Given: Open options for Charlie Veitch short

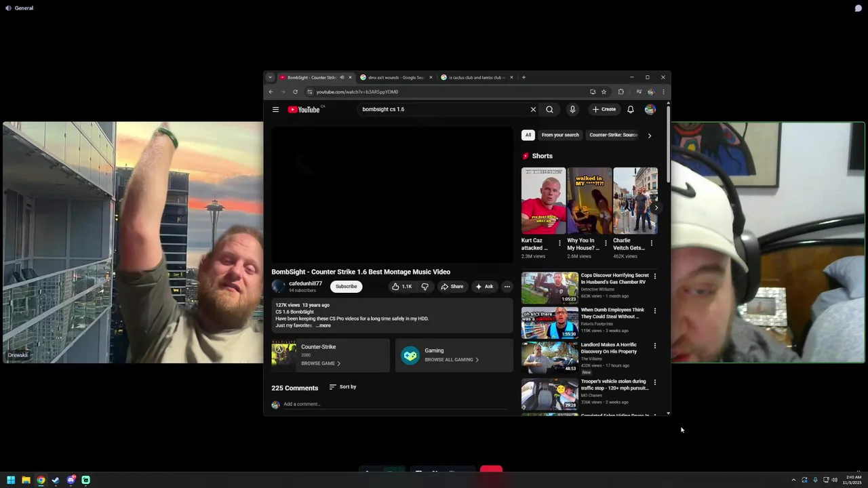Looking at the screenshot, I should [652, 243].
